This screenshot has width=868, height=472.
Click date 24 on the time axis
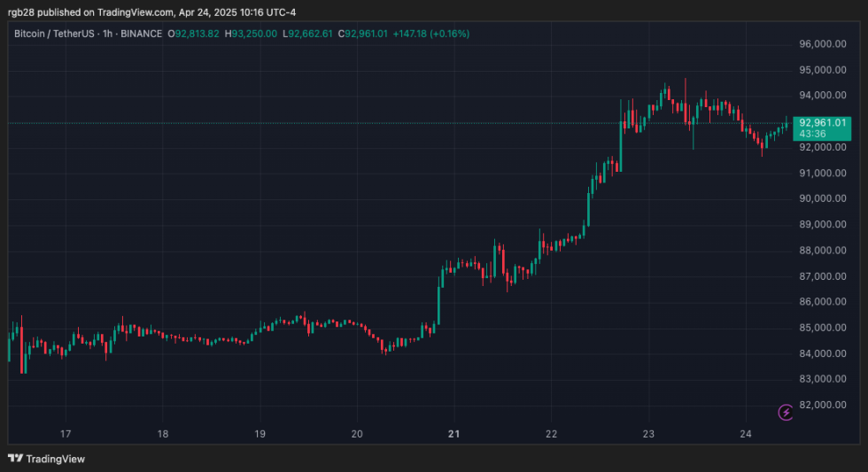tap(745, 434)
